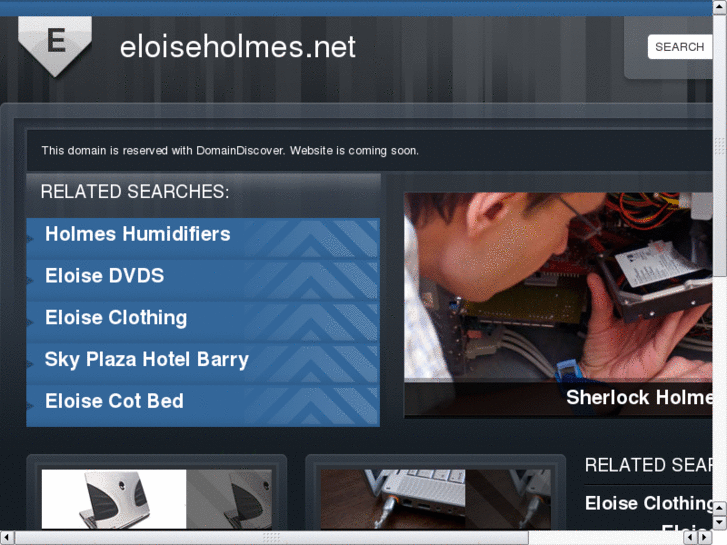The image size is (727, 545).
Task: Click the vertical scrollbar up arrow
Action: pos(720,6)
